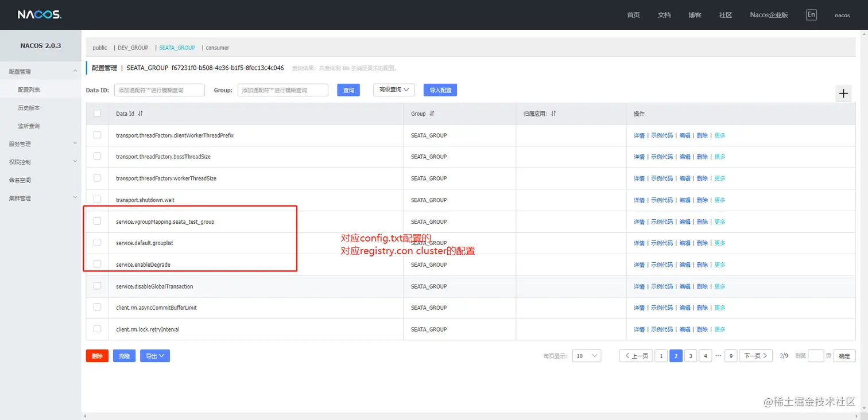Open 更多 menu for client.rm.lock.retryInterval row
The height and width of the screenshot is (420, 868).
point(720,330)
